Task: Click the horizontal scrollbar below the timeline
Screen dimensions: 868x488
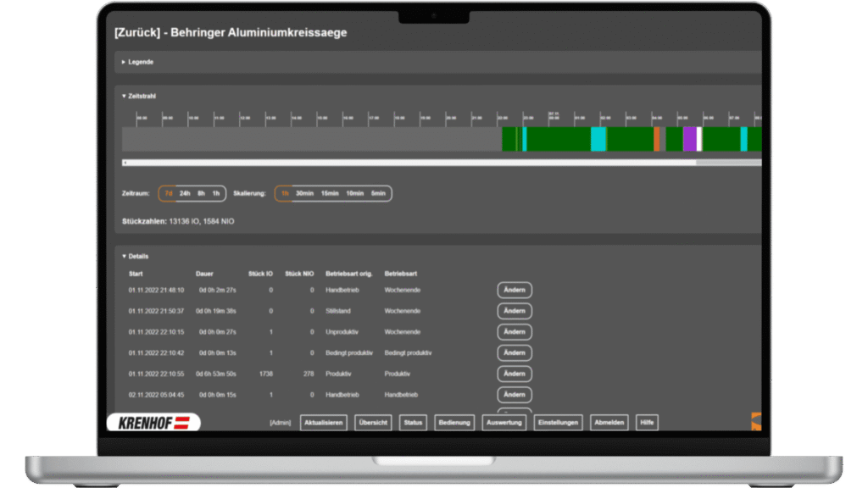Action: [x=442, y=163]
